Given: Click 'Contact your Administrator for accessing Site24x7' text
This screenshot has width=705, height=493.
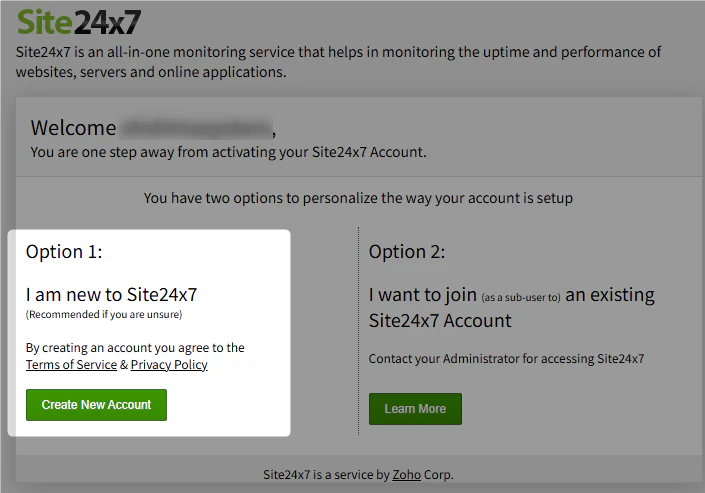Looking at the screenshot, I should tap(506, 359).
